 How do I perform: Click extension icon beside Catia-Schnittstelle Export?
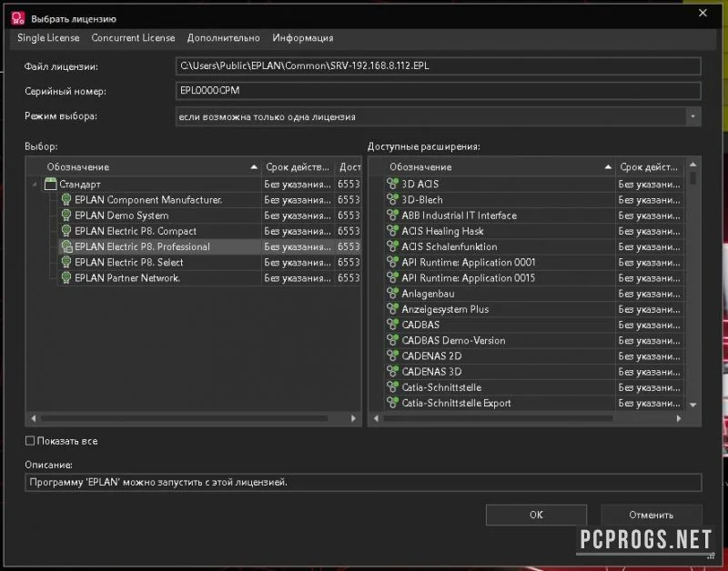tap(393, 403)
